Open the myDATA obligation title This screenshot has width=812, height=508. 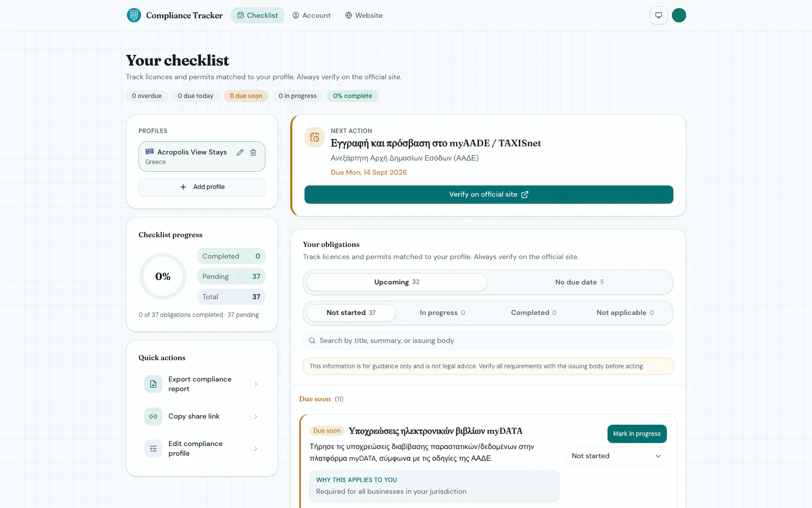435,431
